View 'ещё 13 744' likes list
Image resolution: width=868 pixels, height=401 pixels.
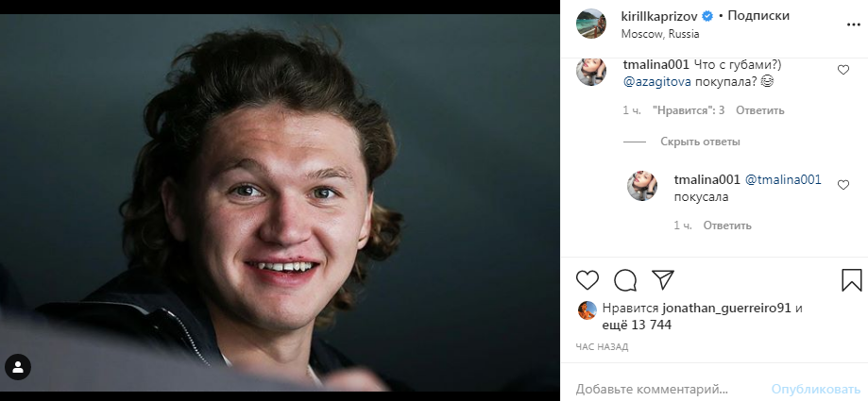(637, 325)
